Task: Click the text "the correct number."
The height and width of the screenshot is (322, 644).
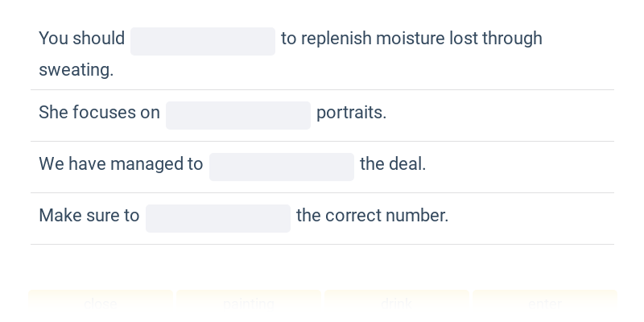Action: click(373, 216)
